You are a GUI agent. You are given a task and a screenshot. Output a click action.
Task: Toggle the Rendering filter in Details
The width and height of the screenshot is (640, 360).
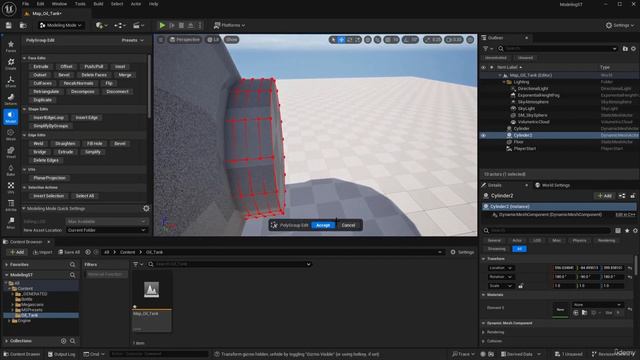coord(606,241)
